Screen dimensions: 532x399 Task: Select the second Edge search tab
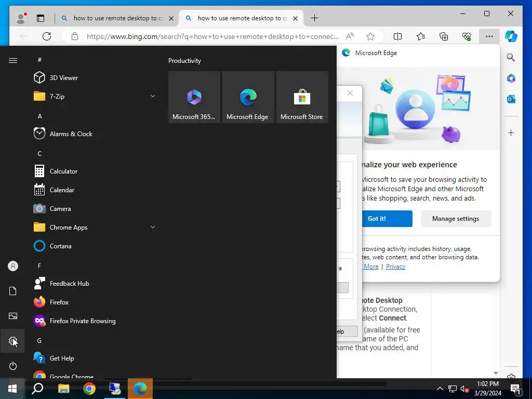point(241,18)
